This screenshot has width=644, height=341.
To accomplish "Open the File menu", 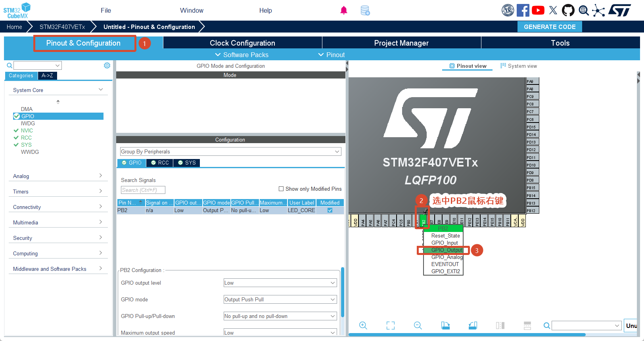I will [106, 10].
